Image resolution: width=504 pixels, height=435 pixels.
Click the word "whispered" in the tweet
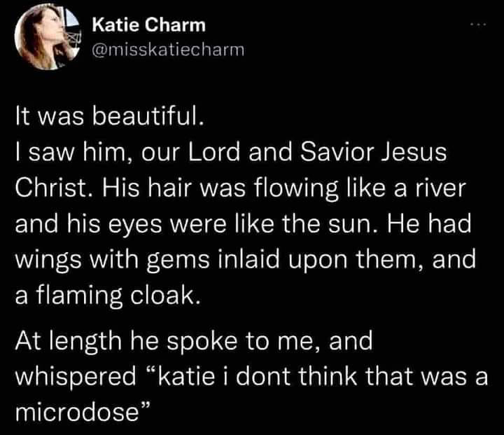pos(76,376)
